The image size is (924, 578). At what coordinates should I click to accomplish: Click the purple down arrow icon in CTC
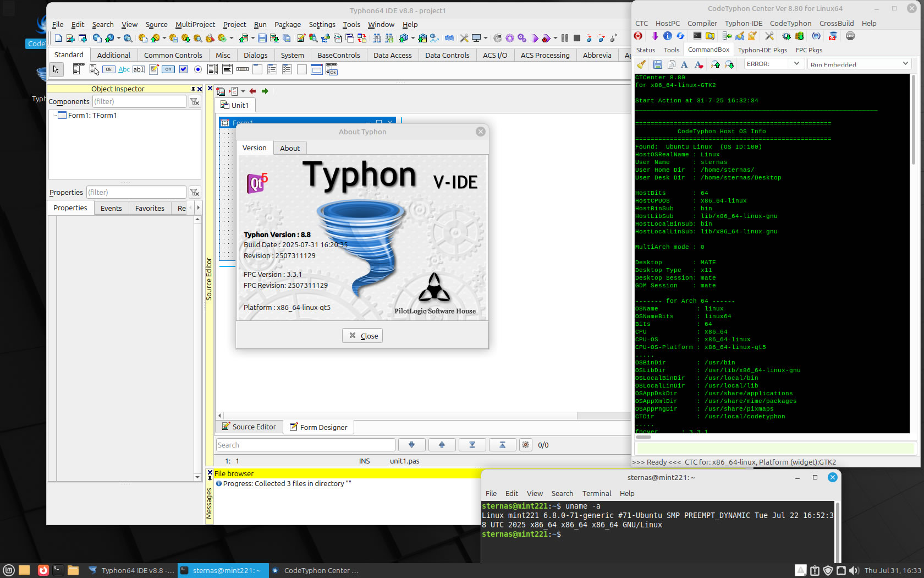654,36
